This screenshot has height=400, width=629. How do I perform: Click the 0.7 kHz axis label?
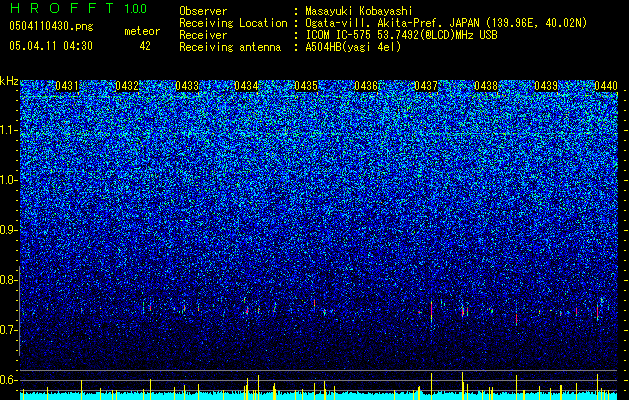tap(8, 330)
